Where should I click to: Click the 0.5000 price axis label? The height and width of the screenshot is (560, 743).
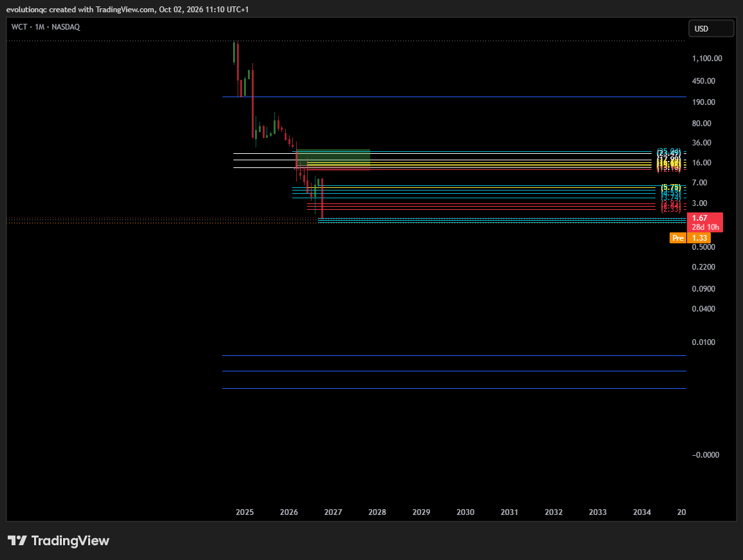pyautogui.click(x=704, y=247)
